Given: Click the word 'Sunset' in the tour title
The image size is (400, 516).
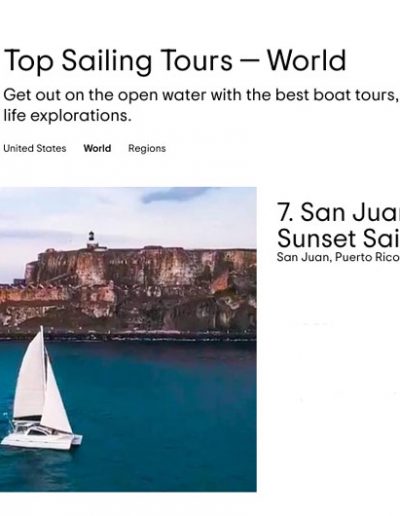Looking at the screenshot, I should click(x=312, y=238).
